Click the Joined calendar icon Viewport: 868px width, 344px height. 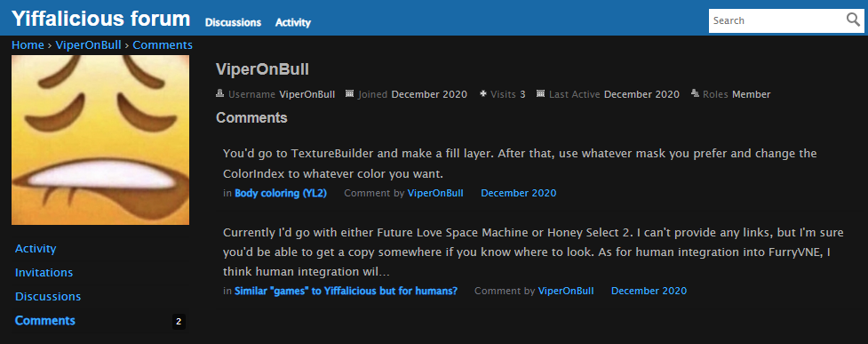(349, 93)
